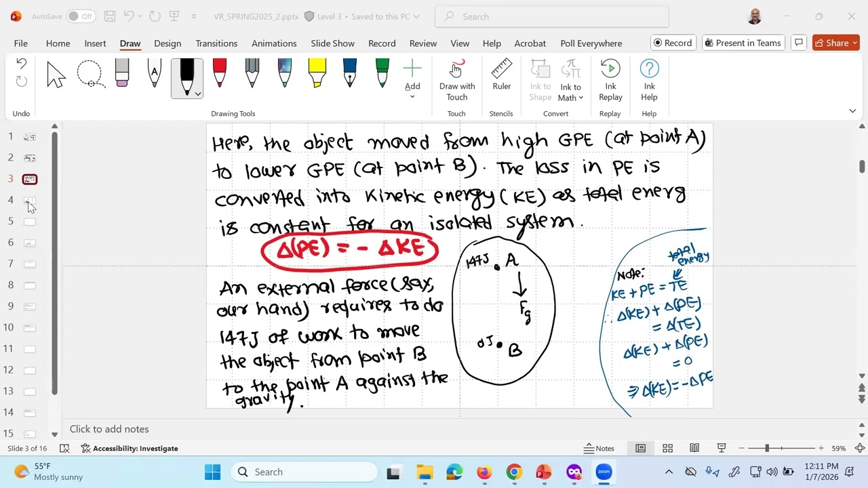Open the Transitions tab

coord(216,43)
